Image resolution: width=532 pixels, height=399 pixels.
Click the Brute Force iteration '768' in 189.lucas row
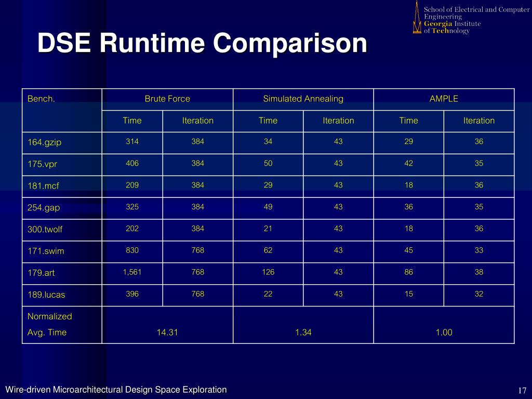click(198, 294)
